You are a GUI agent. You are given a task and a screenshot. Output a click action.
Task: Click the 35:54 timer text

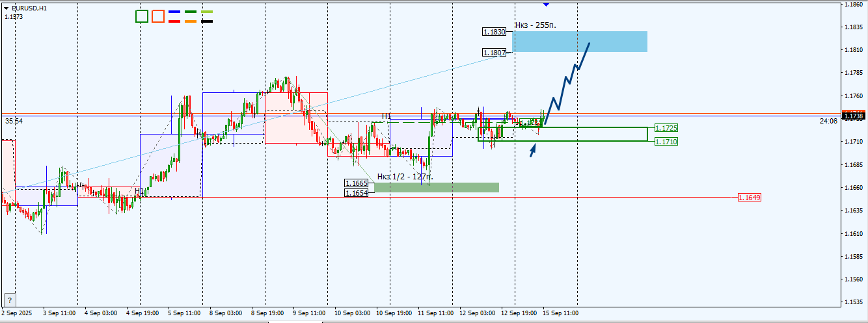14,121
